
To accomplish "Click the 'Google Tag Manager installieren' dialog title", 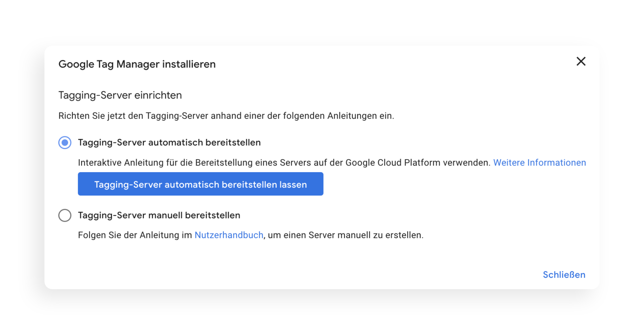I will click(x=137, y=64).
